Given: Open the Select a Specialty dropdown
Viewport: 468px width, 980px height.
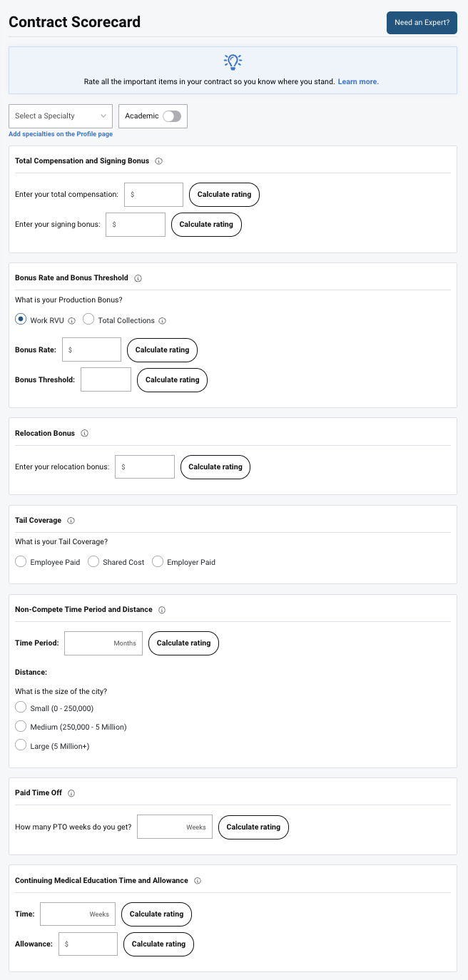Looking at the screenshot, I should pos(61,116).
